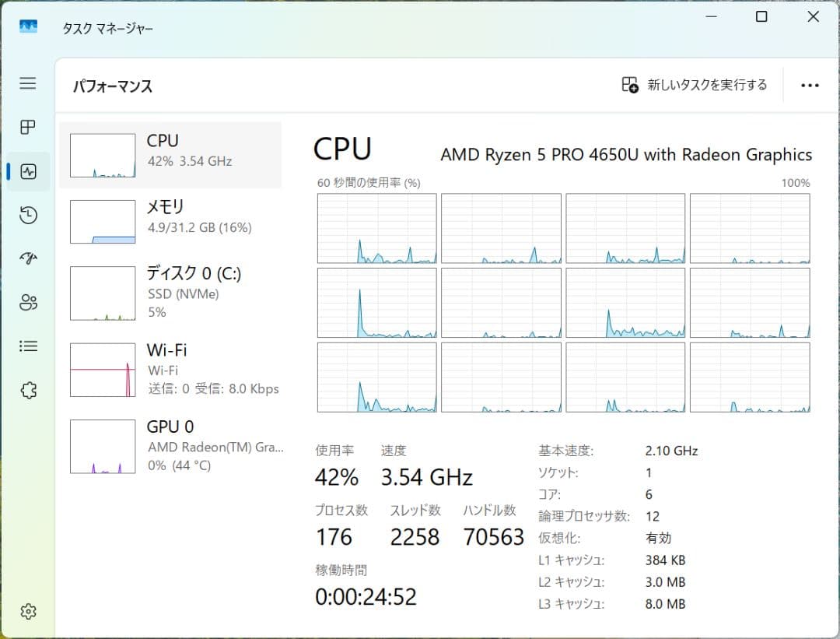
Task: Open the Services icon at sidebar bottom
Action: (x=28, y=389)
